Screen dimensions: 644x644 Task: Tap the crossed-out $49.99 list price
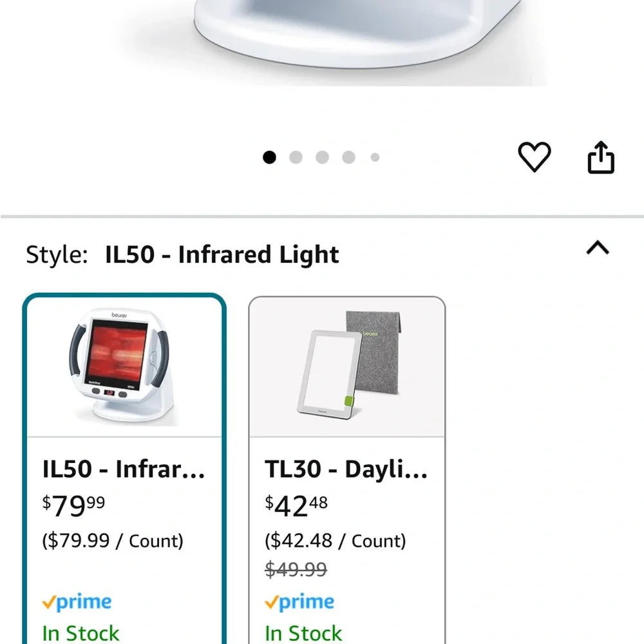pos(296,569)
